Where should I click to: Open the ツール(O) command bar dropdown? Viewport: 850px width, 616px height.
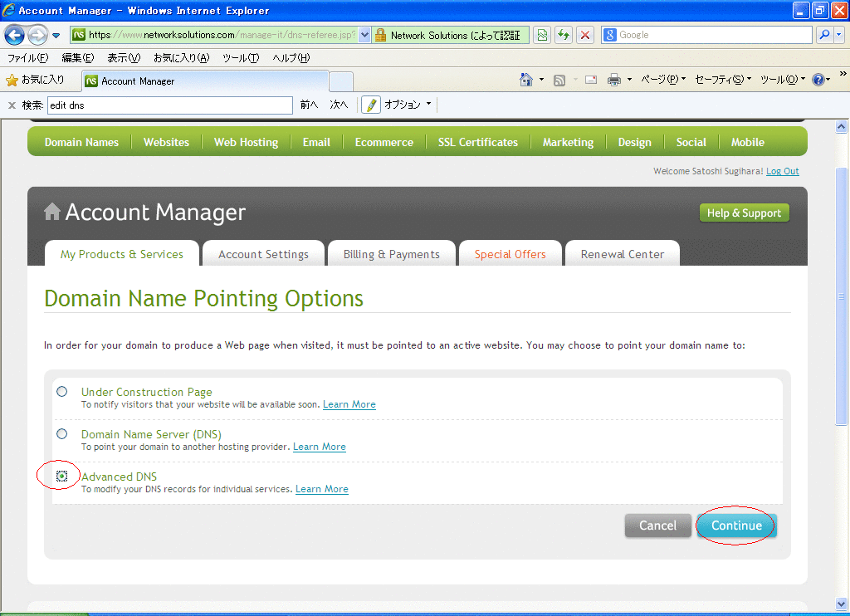(x=783, y=80)
